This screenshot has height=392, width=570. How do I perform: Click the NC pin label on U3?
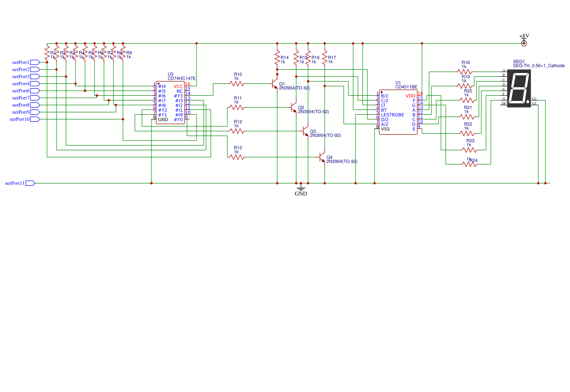point(180,91)
